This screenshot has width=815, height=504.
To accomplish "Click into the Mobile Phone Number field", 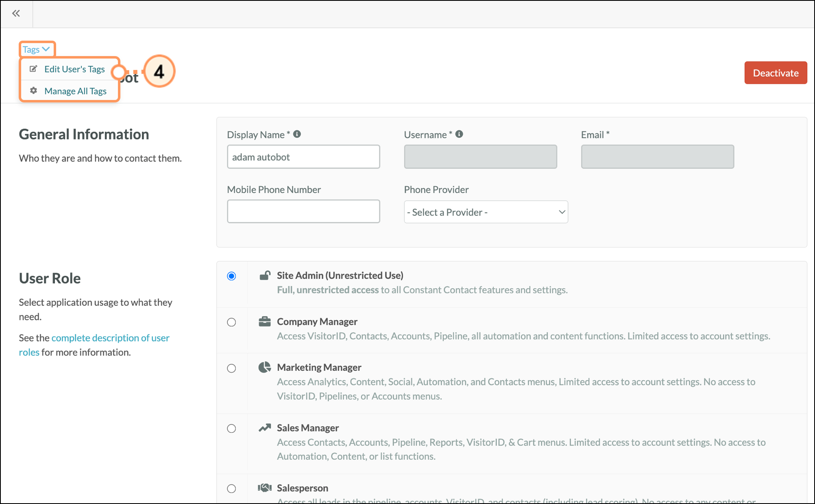I will click(x=303, y=211).
